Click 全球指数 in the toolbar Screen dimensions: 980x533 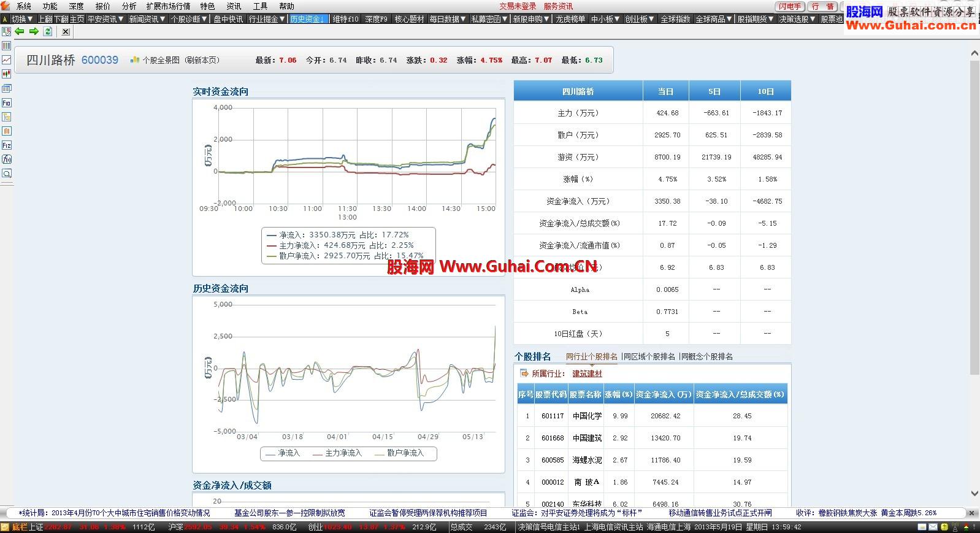pyautogui.click(x=675, y=19)
